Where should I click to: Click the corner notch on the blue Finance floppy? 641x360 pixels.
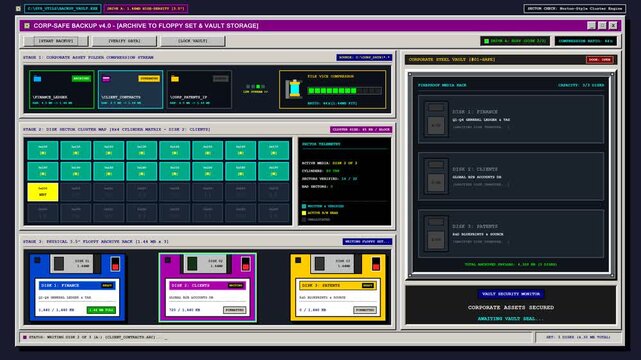click(38, 260)
